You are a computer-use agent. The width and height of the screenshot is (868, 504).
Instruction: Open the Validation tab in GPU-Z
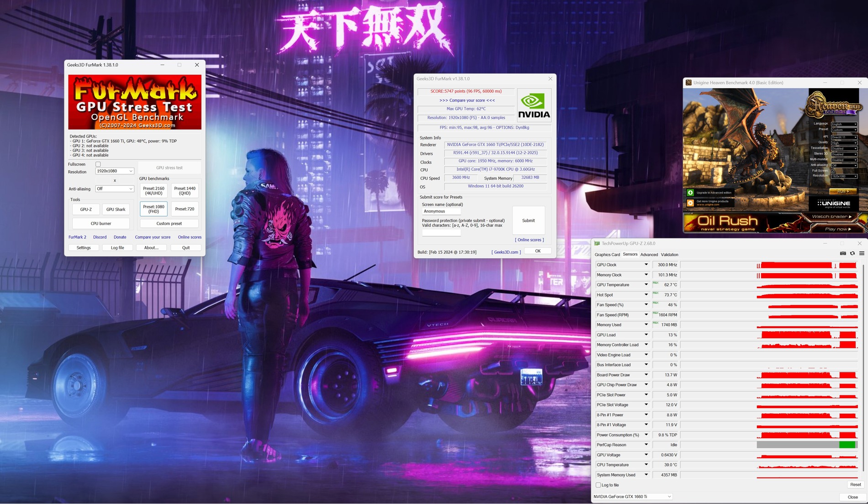pos(669,255)
